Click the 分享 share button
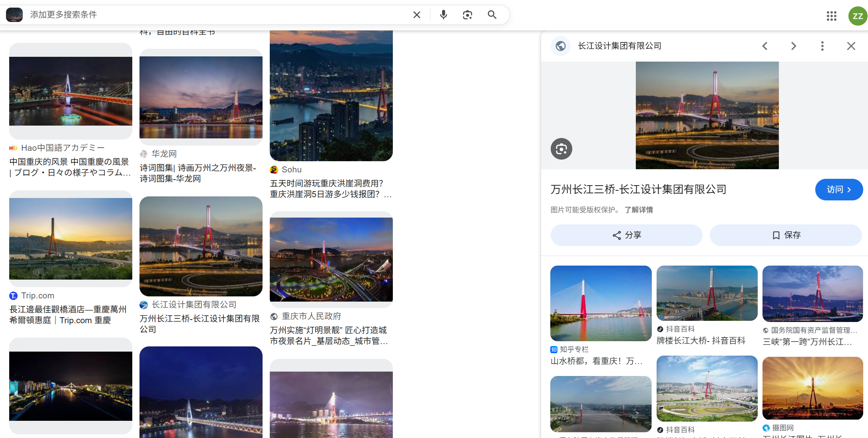Image resolution: width=868 pixels, height=438 pixels. click(x=626, y=235)
